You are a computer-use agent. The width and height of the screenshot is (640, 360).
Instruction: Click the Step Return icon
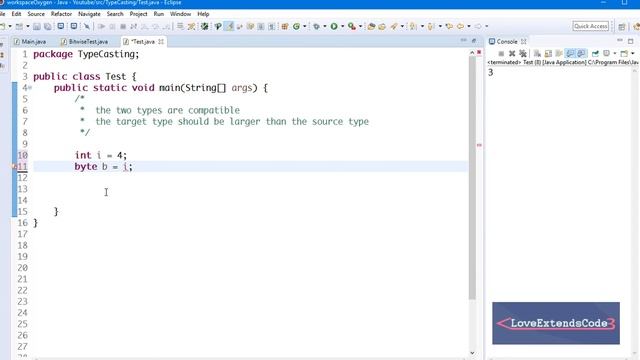166,27
